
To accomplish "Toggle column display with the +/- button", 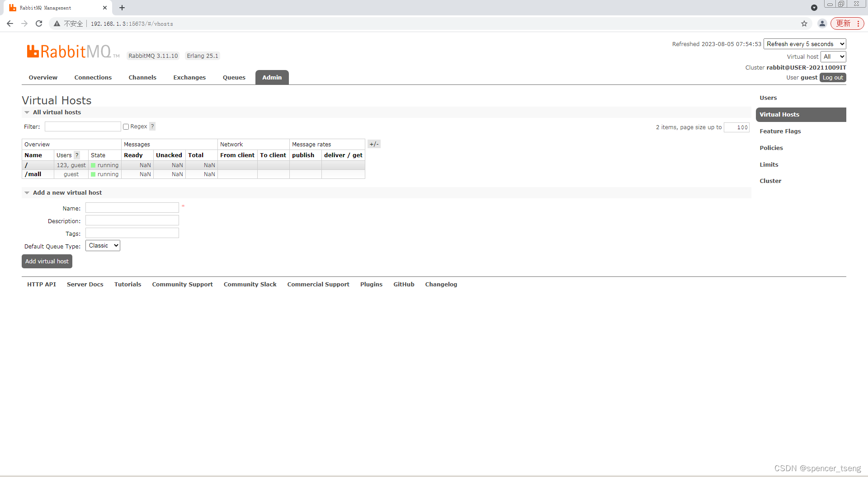I will 374,144.
